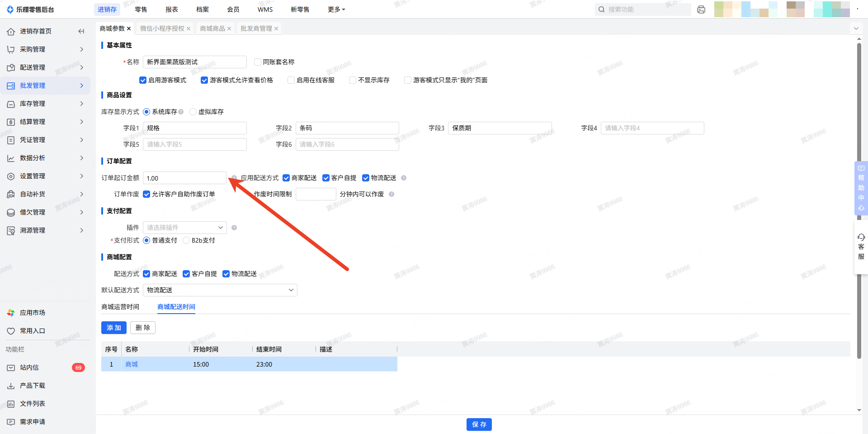Screen dimensions: 868x434
Task: Click the 字段4 input field
Action: coord(652,128)
